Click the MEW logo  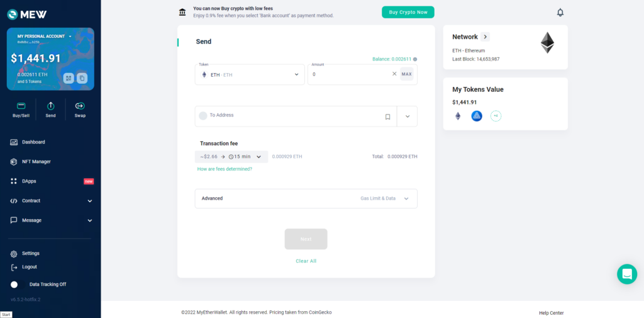pos(27,14)
